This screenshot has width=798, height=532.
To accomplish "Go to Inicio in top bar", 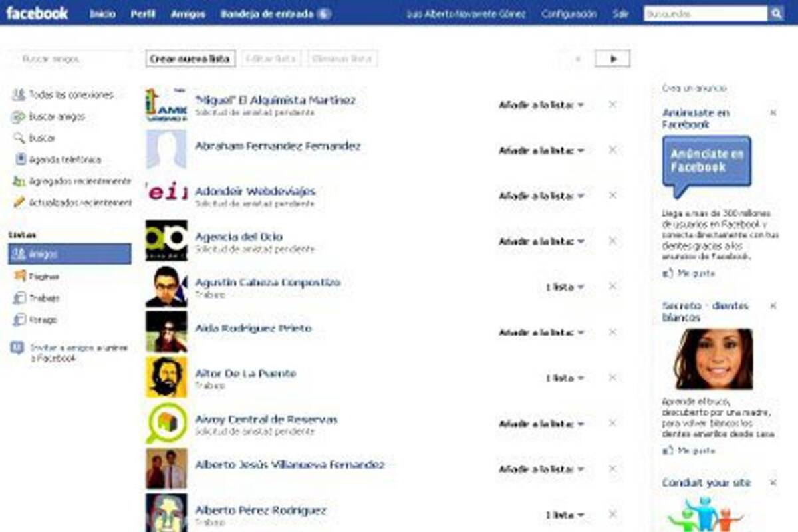I will tap(102, 13).
